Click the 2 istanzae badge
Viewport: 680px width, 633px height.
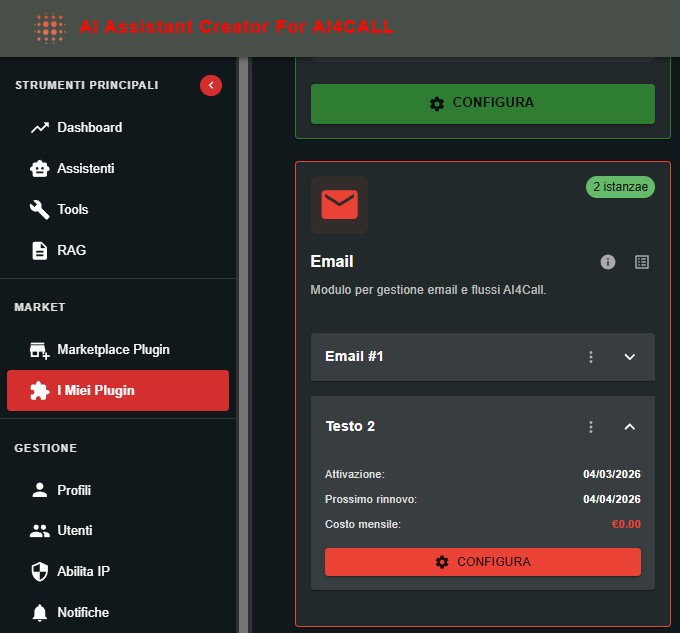point(620,187)
